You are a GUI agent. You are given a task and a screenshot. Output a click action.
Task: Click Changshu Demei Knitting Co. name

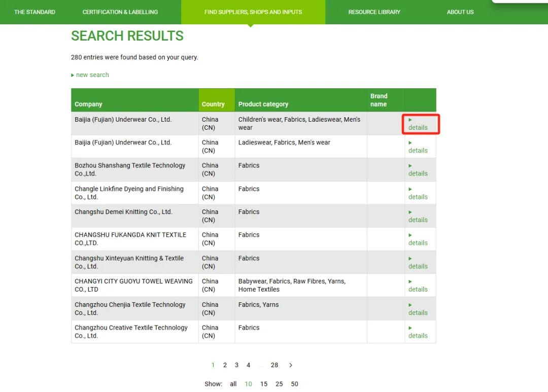[x=123, y=212]
